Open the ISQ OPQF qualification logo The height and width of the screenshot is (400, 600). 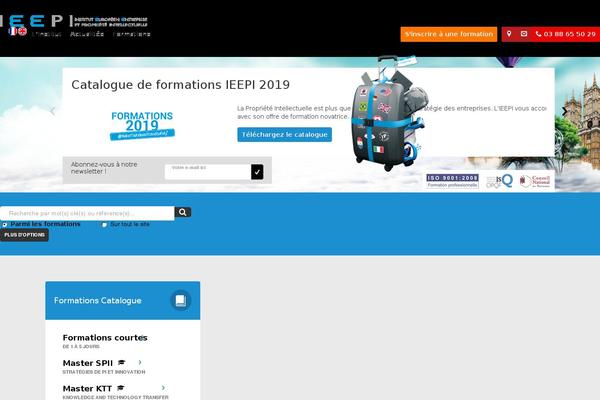pos(499,181)
